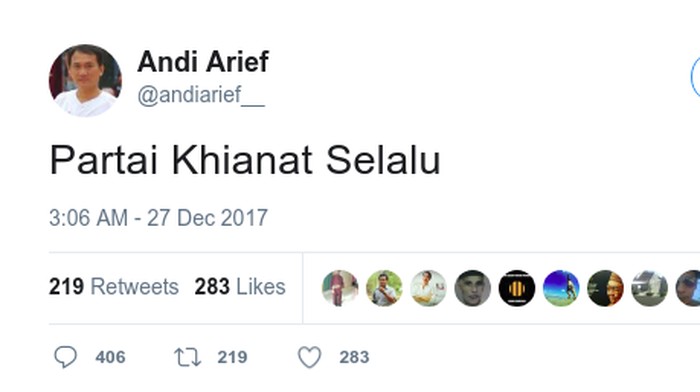Open the Andi Arief display name link
Viewport: 700px width, 392px height.
pyautogui.click(x=203, y=61)
